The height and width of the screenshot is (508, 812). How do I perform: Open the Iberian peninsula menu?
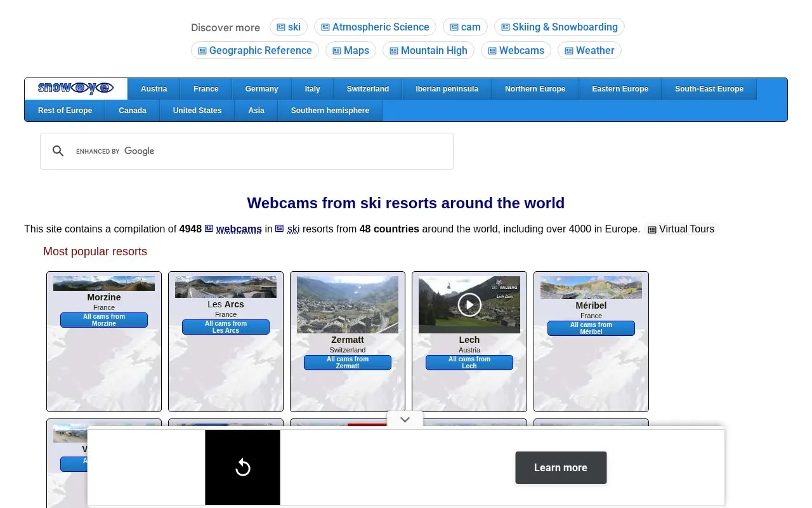(x=447, y=89)
